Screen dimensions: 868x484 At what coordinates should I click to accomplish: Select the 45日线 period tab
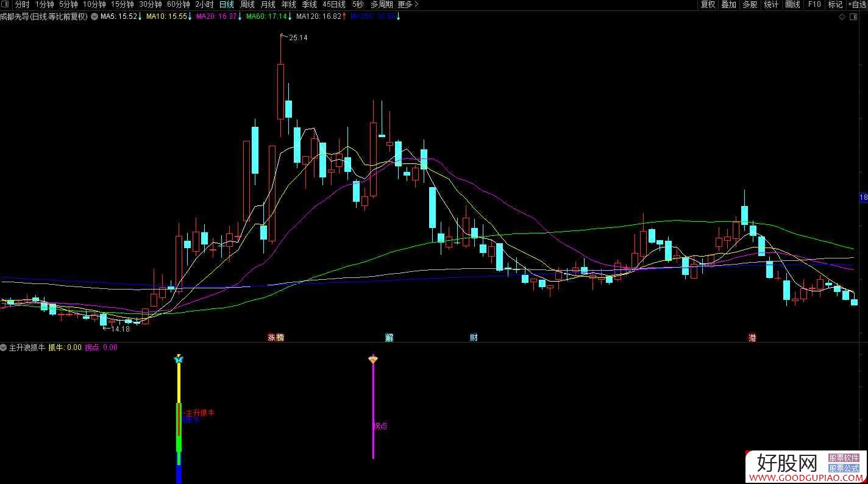334,4
